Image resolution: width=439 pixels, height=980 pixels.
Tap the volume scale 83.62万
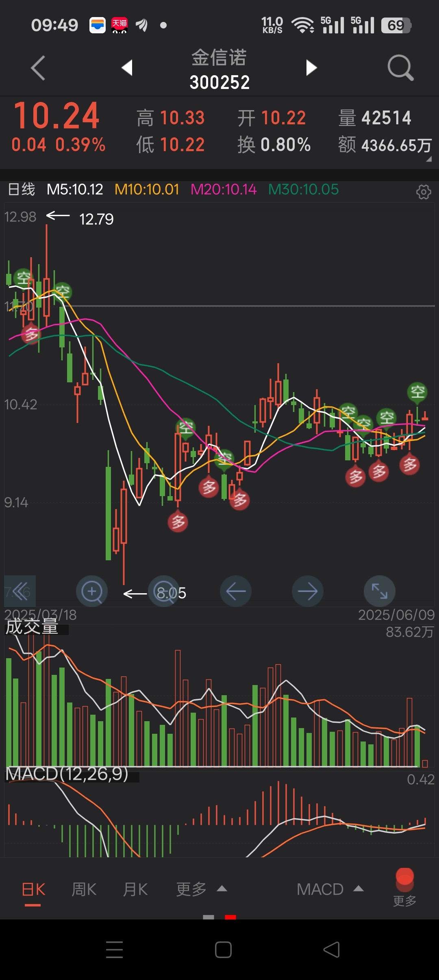point(410,632)
